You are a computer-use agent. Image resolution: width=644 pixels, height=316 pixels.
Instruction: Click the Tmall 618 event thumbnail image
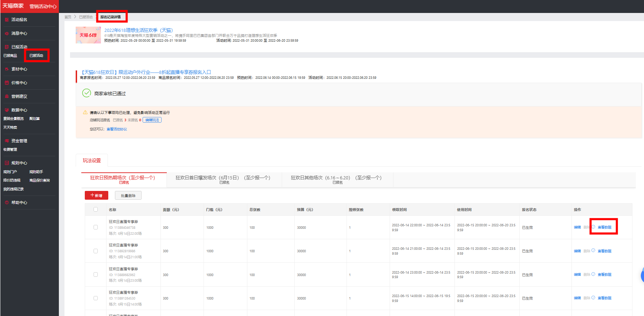pyautogui.click(x=88, y=35)
